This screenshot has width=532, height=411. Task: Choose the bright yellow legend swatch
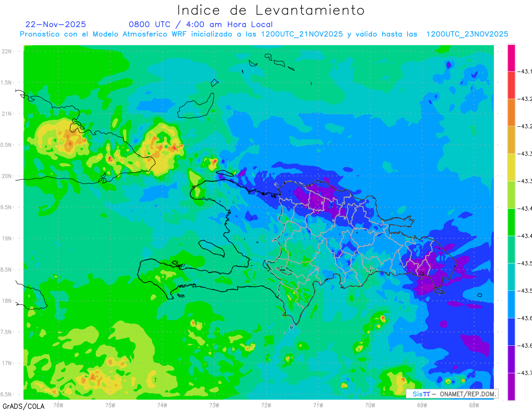tap(511, 167)
